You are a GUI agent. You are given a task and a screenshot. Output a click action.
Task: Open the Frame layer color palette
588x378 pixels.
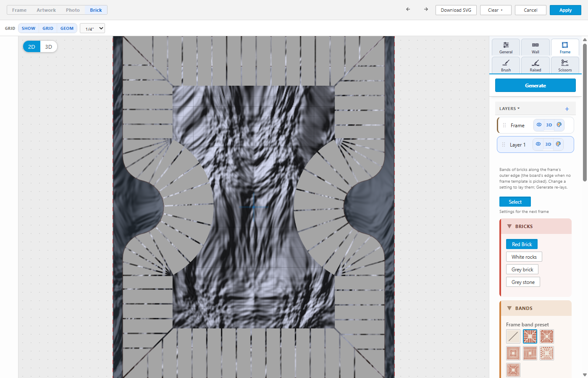point(559,125)
